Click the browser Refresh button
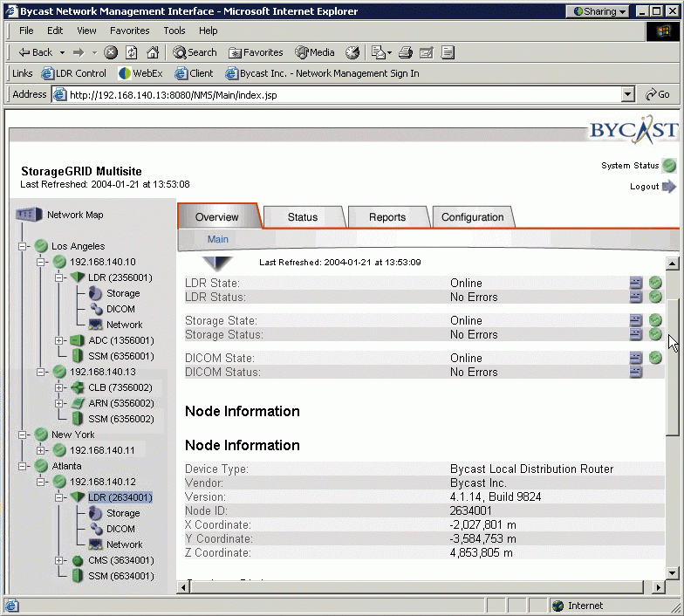Image resolution: width=684 pixels, height=616 pixels. point(131,52)
